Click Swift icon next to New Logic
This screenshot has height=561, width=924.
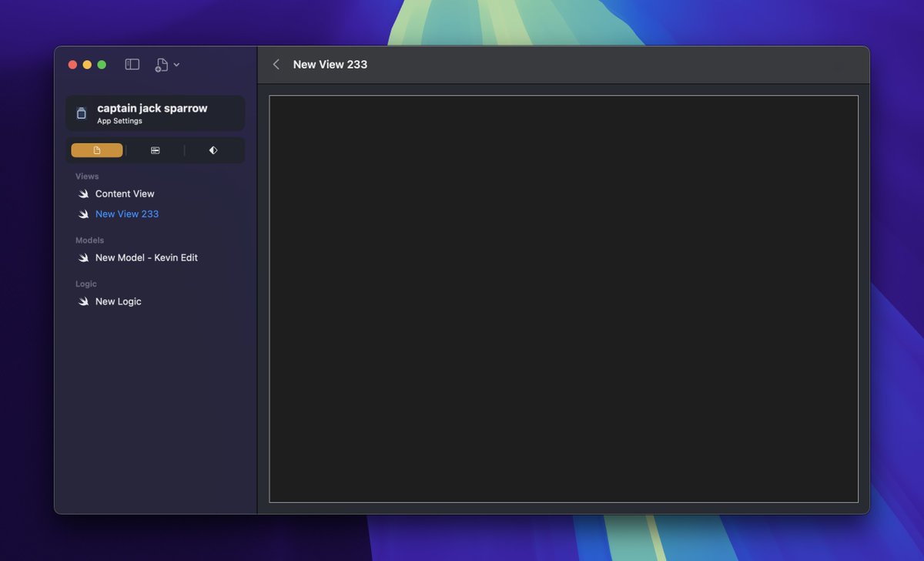83,302
